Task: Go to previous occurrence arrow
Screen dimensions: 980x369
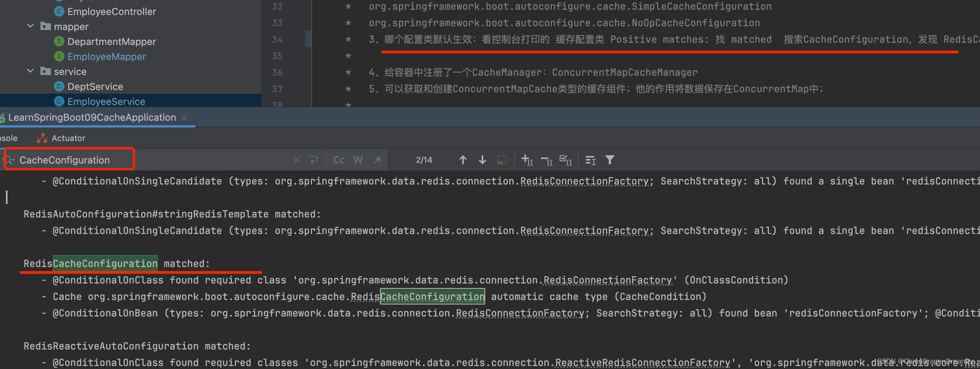Action: click(x=463, y=160)
